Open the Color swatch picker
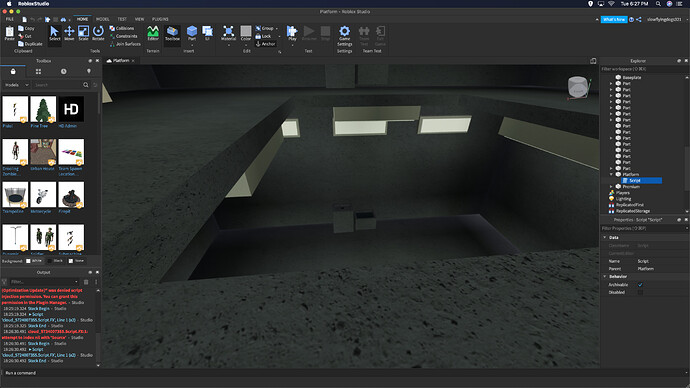Image resolution: width=690 pixels, height=388 pixels. click(x=246, y=33)
